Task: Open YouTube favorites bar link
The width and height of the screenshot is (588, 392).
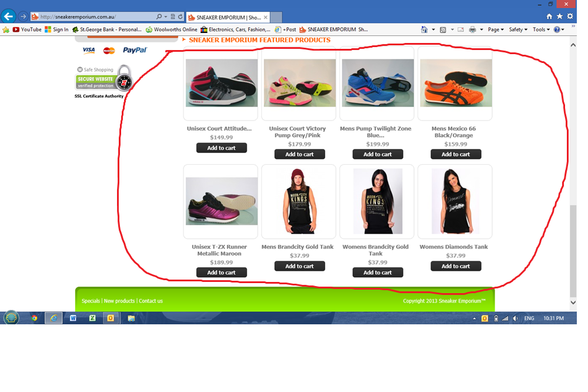Action: (x=27, y=29)
